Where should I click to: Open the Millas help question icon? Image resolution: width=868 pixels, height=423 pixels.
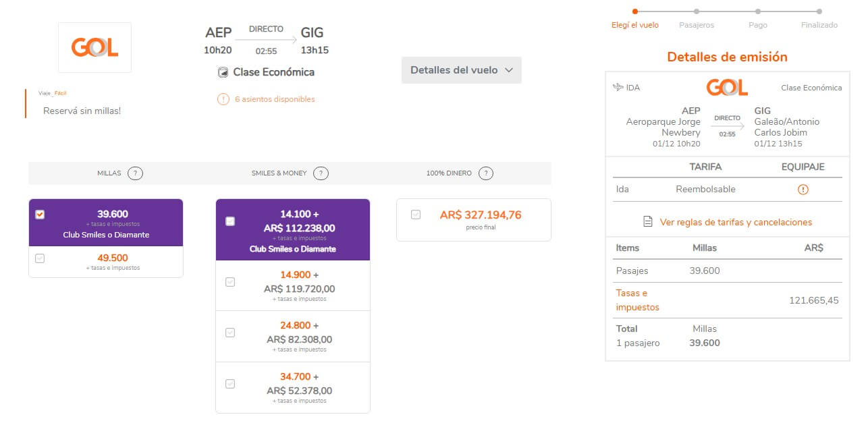click(x=136, y=173)
